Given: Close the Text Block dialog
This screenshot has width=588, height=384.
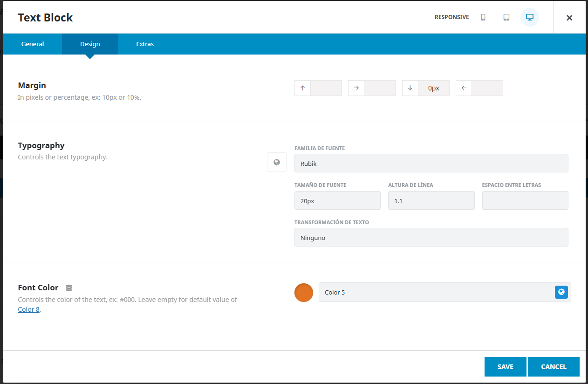Looking at the screenshot, I should coord(569,18).
